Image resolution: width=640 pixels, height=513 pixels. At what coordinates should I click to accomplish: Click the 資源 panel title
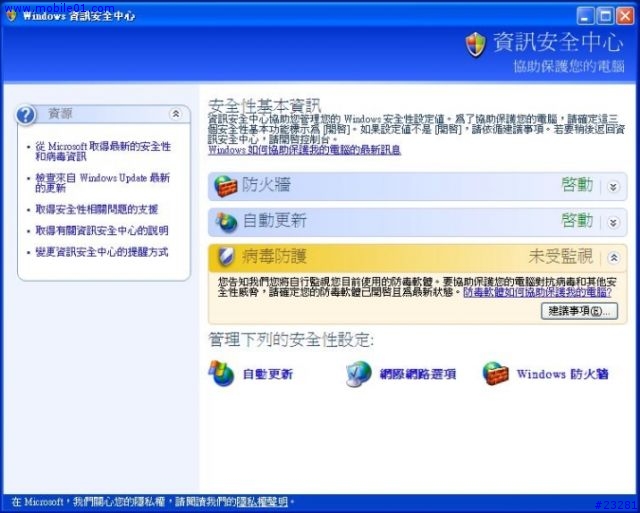tap(60, 114)
